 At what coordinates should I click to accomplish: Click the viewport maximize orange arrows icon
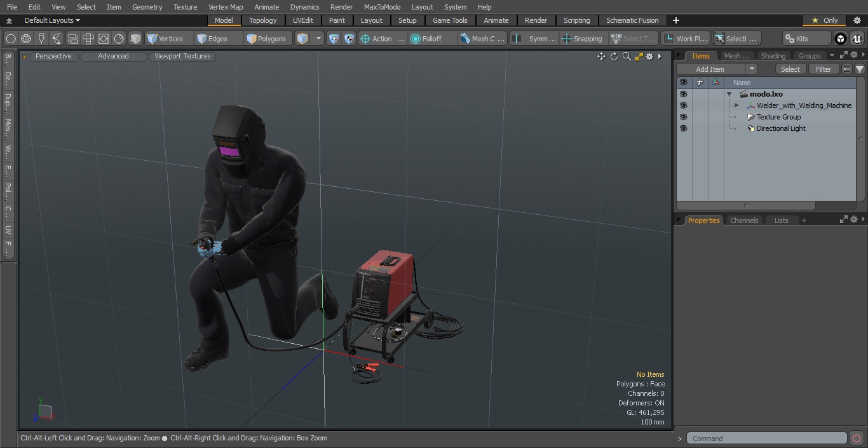pyautogui.click(x=639, y=57)
